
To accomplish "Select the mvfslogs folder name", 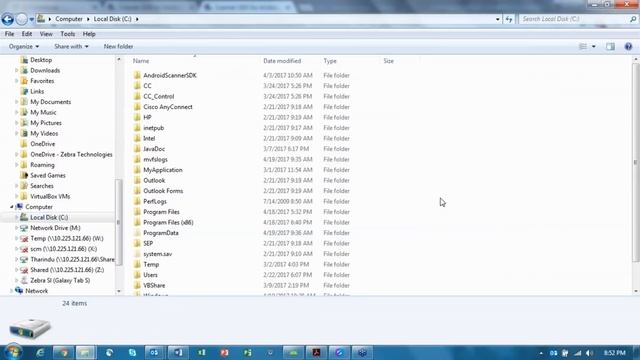I will pyautogui.click(x=155, y=160).
